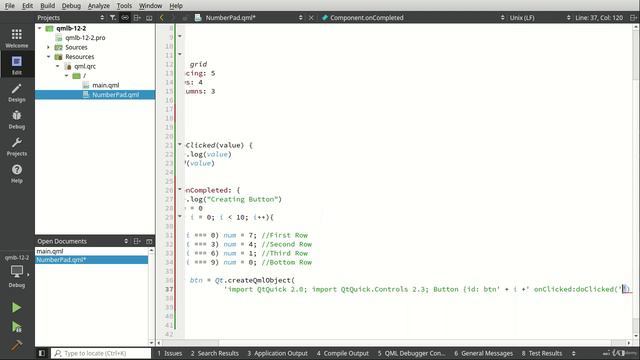Open the File menu

[x=9, y=6]
